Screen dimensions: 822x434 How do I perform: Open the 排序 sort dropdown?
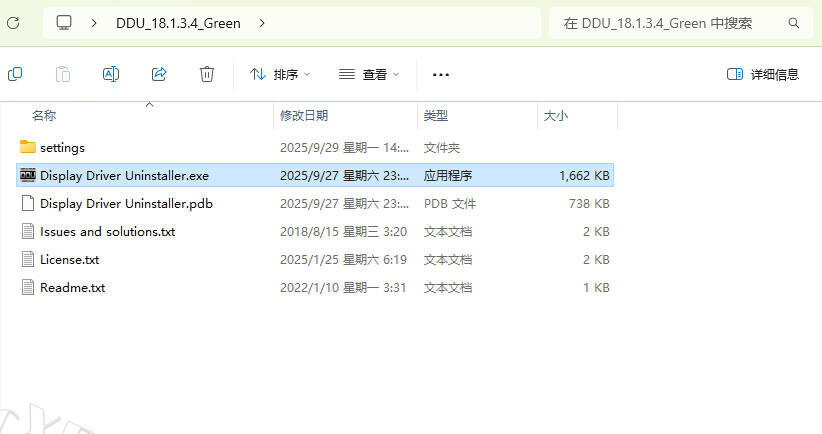(280, 74)
